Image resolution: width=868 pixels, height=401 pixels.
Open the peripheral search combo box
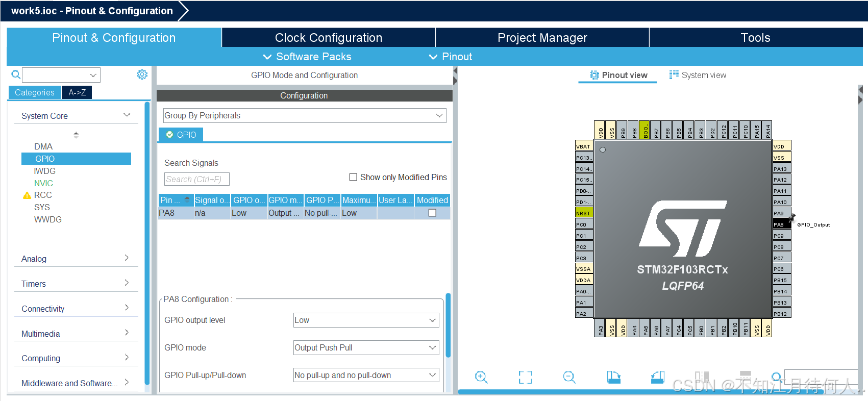[x=61, y=75]
